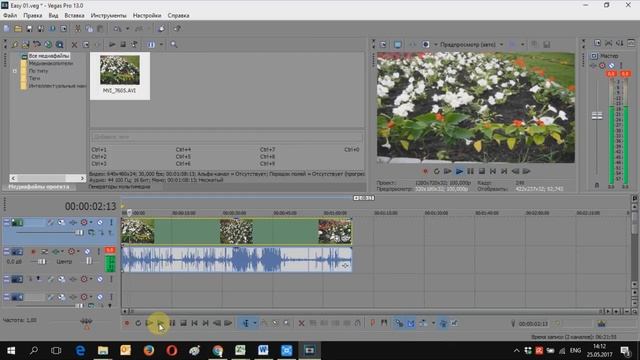This screenshot has height=360, width=640.
Task: Save the project with the floppy disk icon
Action: tap(29, 29)
